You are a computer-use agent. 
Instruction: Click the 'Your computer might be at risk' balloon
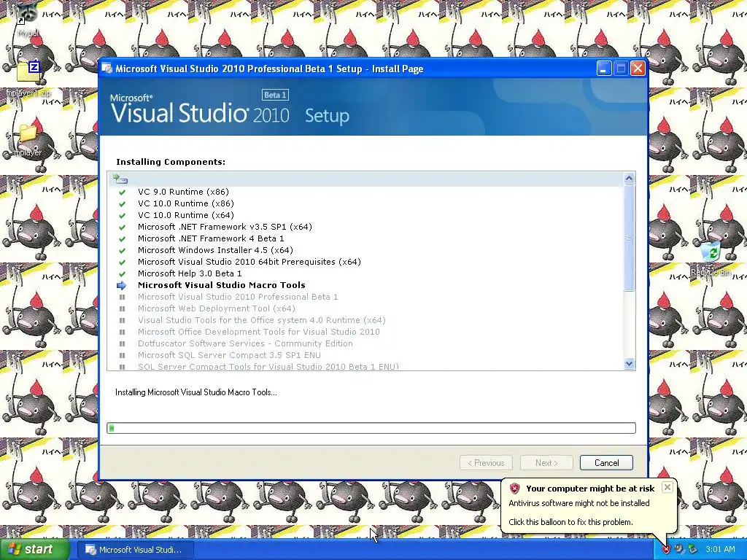click(589, 505)
